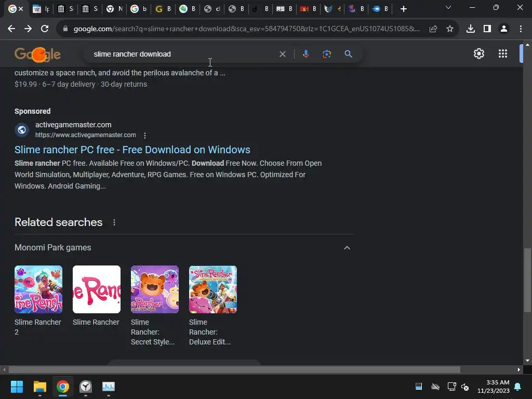Collapse the Monomi Park games section
532x399 pixels.
tap(347, 248)
